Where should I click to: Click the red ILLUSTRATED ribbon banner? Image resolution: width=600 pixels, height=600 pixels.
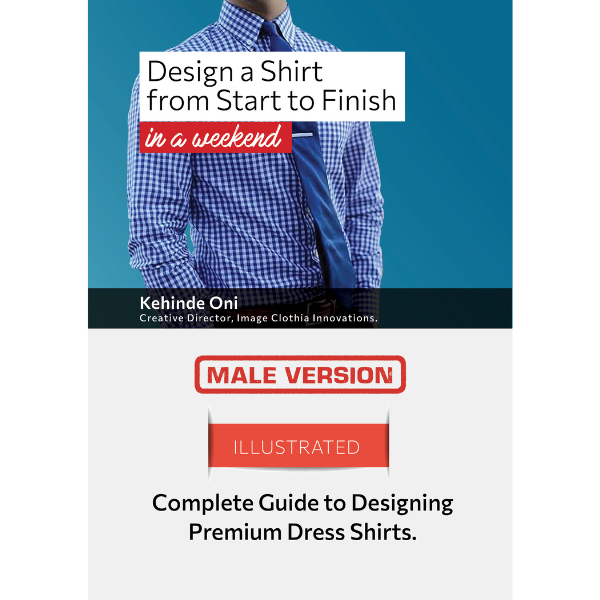(298, 446)
